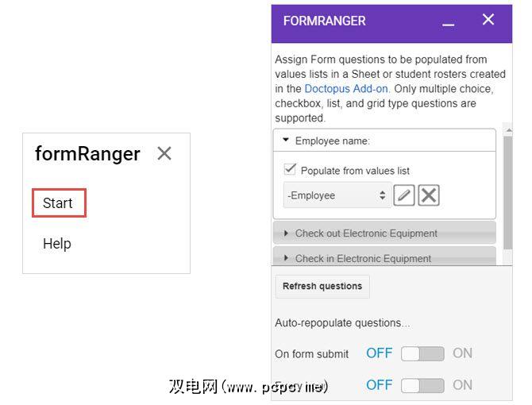Select Help in the formRanger menu
This screenshot has height=405, width=532.
point(57,244)
